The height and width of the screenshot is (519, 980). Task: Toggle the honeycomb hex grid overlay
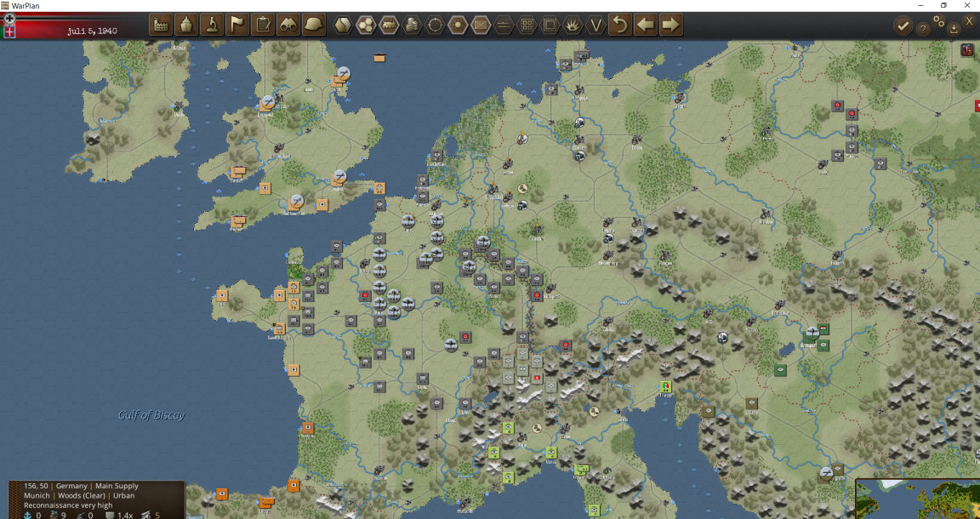tap(367, 25)
